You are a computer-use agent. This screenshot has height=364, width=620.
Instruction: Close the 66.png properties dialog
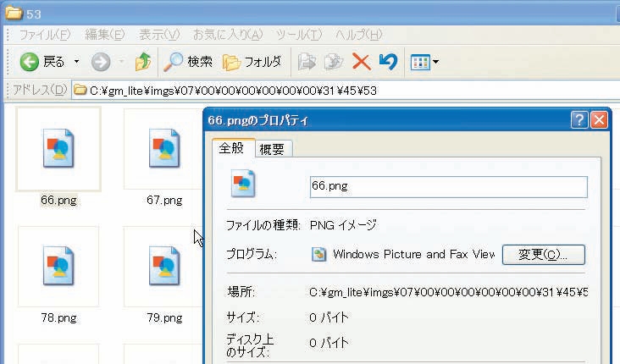click(x=599, y=119)
